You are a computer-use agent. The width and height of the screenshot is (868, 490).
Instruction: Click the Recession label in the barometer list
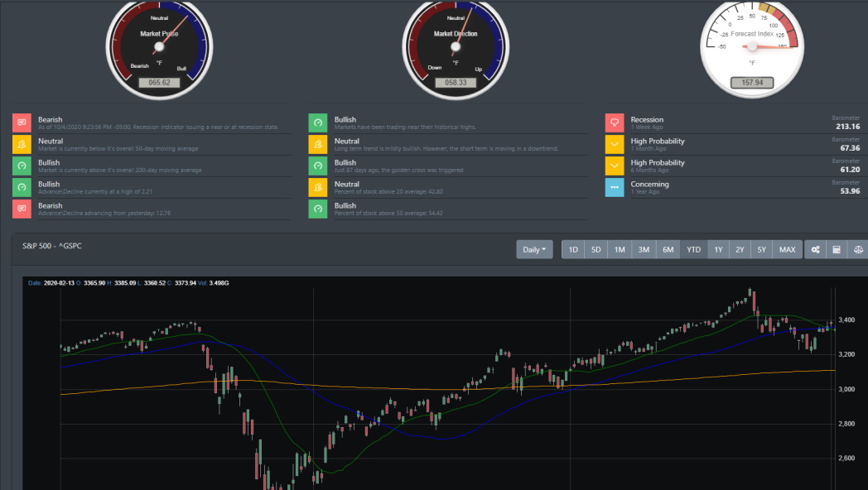tap(647, 119)
